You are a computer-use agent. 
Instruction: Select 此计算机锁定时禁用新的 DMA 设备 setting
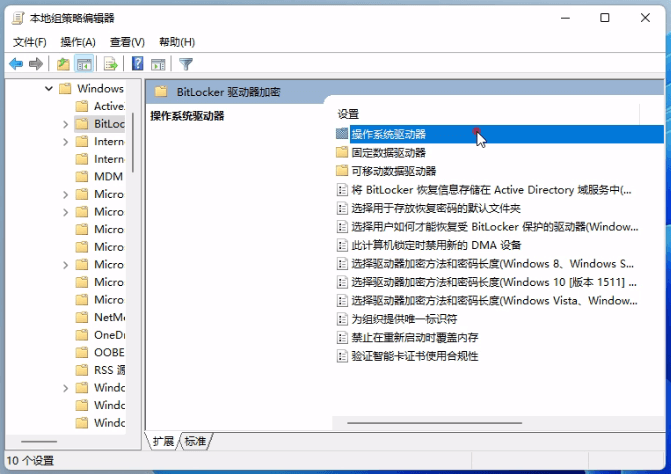coord(436,245)
